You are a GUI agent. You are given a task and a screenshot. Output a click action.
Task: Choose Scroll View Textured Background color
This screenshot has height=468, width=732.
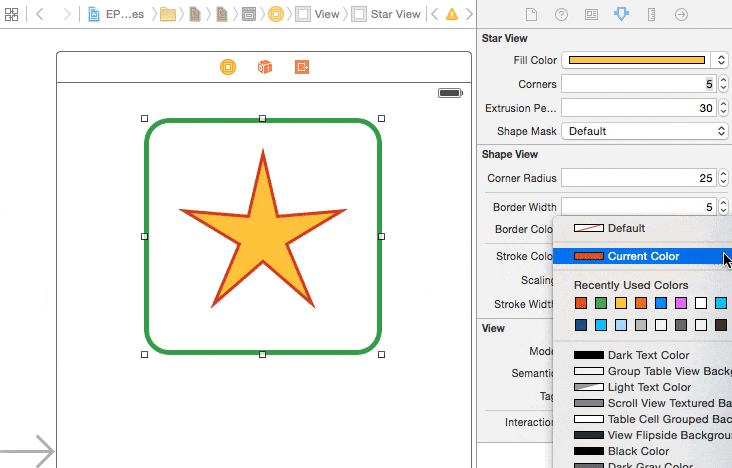coord(642,403)
